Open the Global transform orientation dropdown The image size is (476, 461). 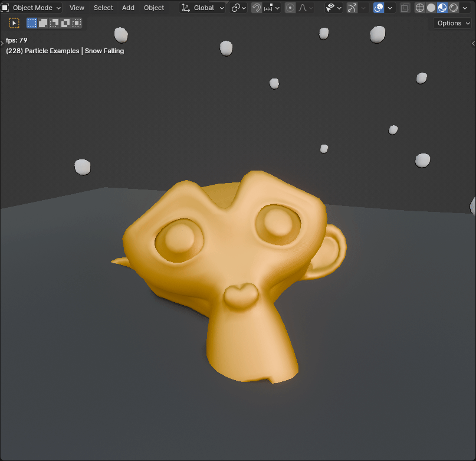click(x=202, y=8)
